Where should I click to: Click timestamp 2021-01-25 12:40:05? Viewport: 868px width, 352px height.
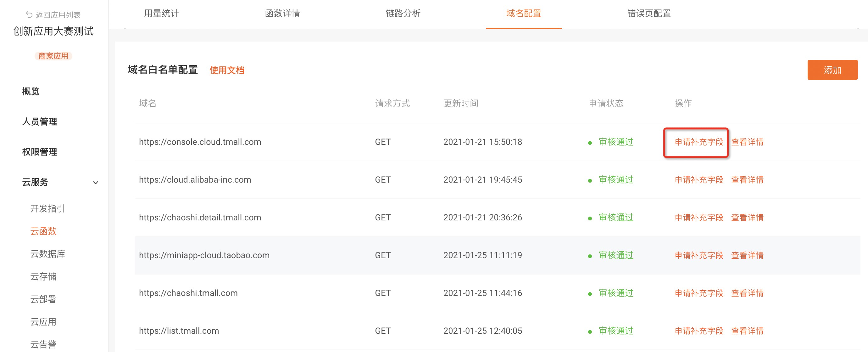click(x=482, y=331)
